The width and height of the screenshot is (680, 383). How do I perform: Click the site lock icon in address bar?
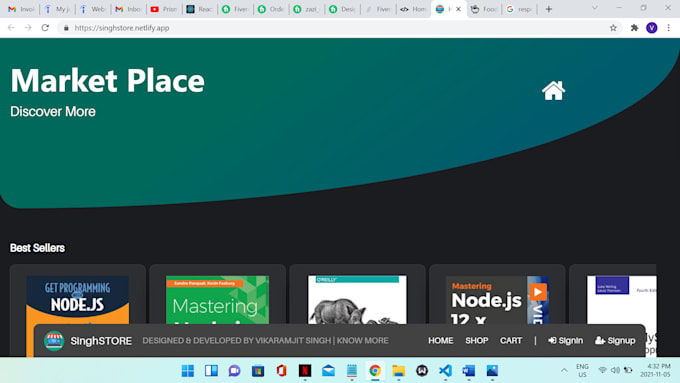[66, 28]
